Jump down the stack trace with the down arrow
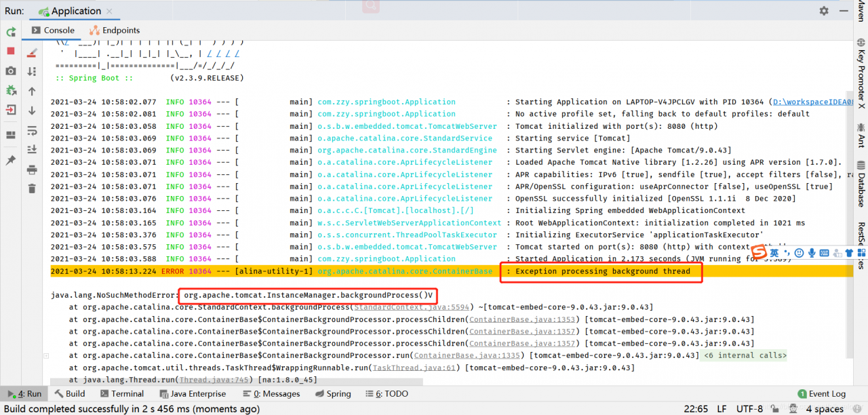Image resolution: width=868 pixels, height=415 pixels. [32, 111]
